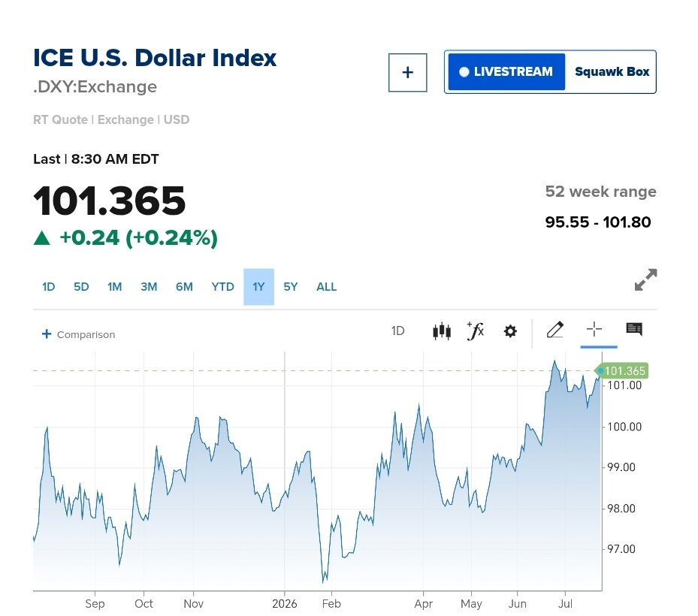Expand chart to fullscreen with arrows icon
This screenshot has height=616, width=698.
pos(645,279)
